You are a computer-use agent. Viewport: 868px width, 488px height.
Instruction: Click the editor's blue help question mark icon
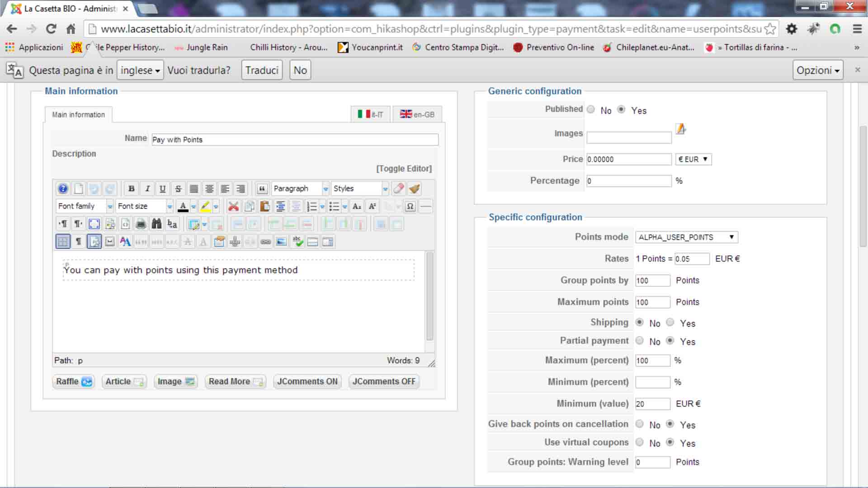[x=63, y=189]
